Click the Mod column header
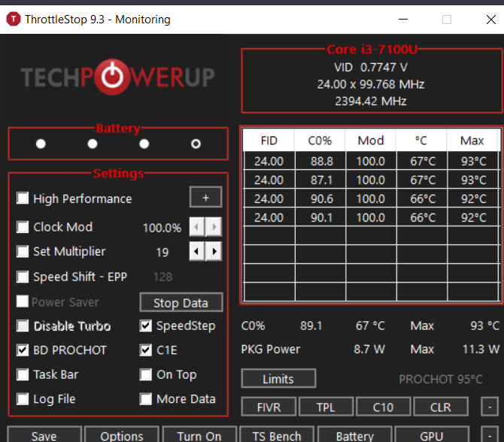 371,141
